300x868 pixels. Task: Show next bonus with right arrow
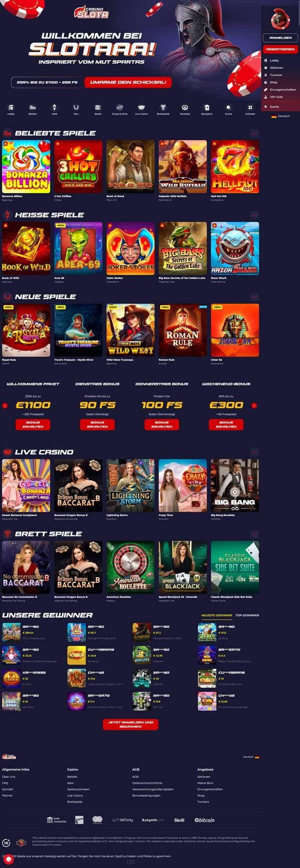click(254, 405)
